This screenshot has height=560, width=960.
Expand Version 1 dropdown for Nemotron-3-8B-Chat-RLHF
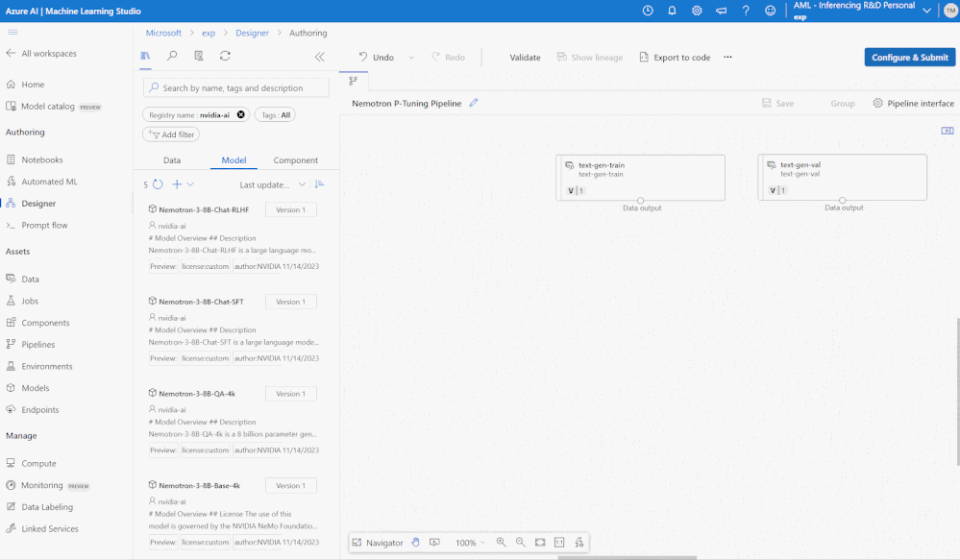290,209
